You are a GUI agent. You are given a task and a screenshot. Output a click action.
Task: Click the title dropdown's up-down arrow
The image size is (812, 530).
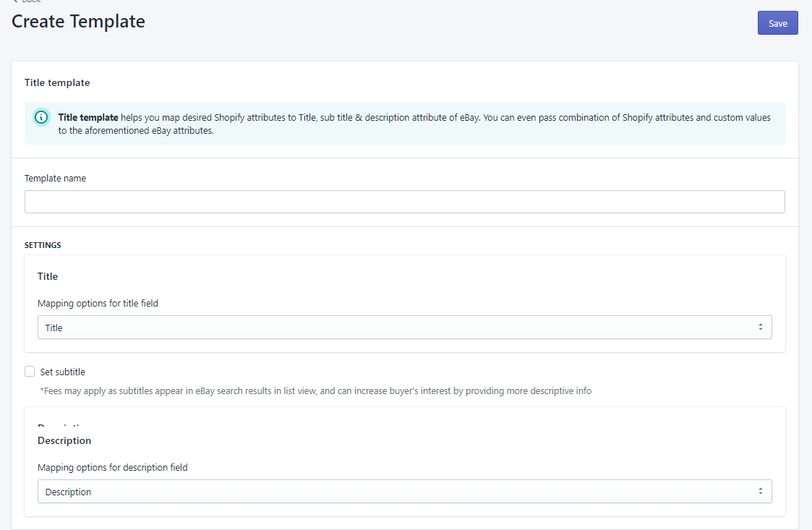coord(760,328)
